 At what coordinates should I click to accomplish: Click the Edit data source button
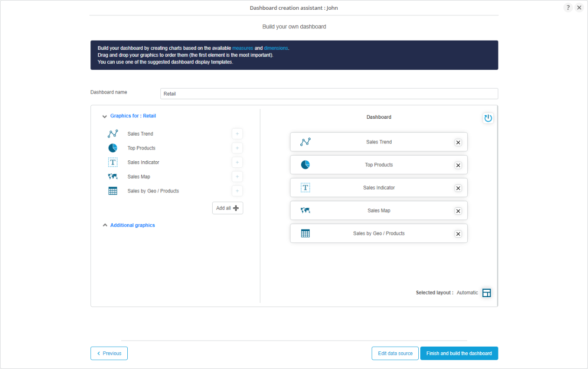coord(395,354)
